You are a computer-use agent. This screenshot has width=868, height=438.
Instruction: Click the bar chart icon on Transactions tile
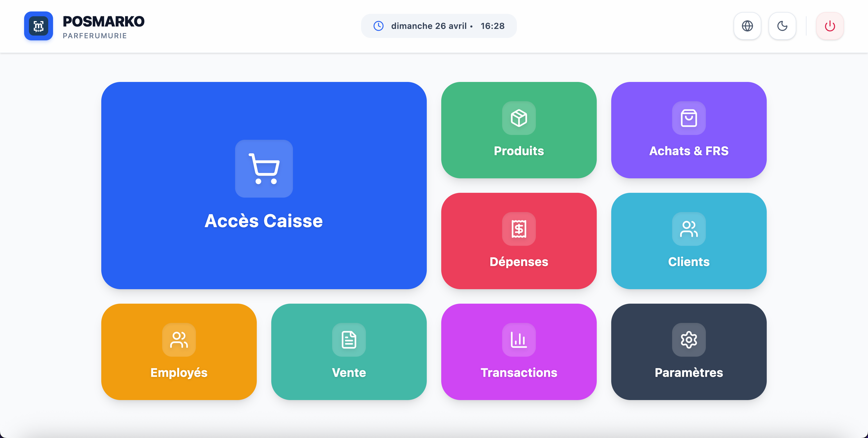(519, 339)
